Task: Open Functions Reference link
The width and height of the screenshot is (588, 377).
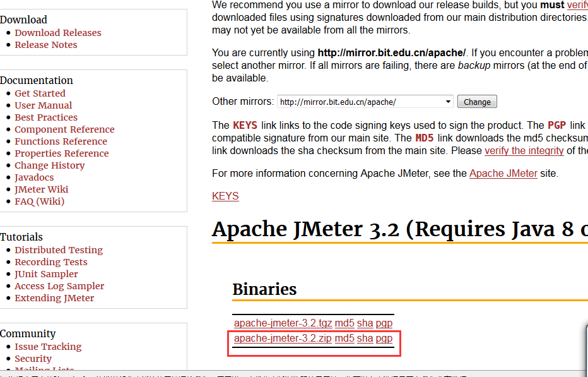Action: pyautogui.click(x=61, y=141)
